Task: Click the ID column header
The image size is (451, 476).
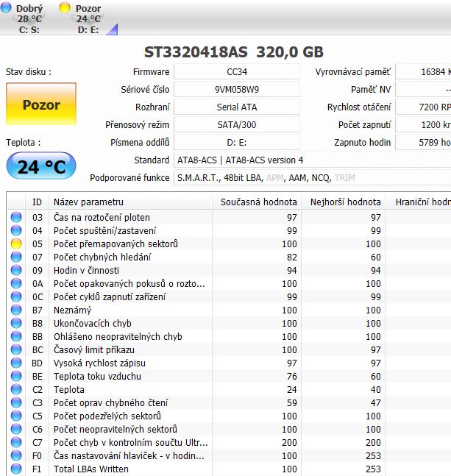Action: coord(37,202)
